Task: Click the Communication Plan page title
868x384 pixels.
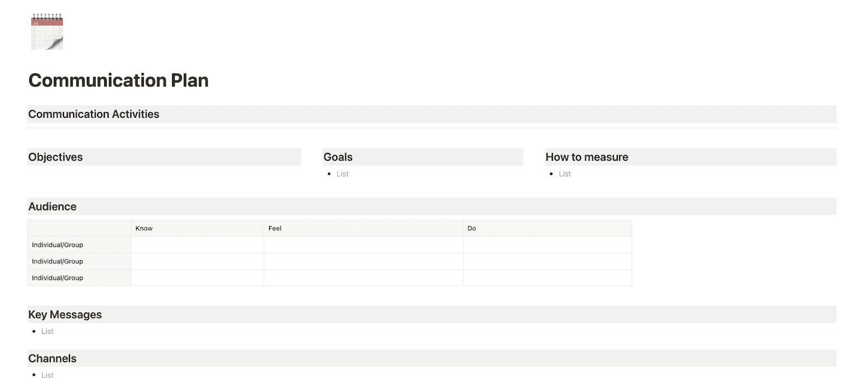Action: pos(118,80)
